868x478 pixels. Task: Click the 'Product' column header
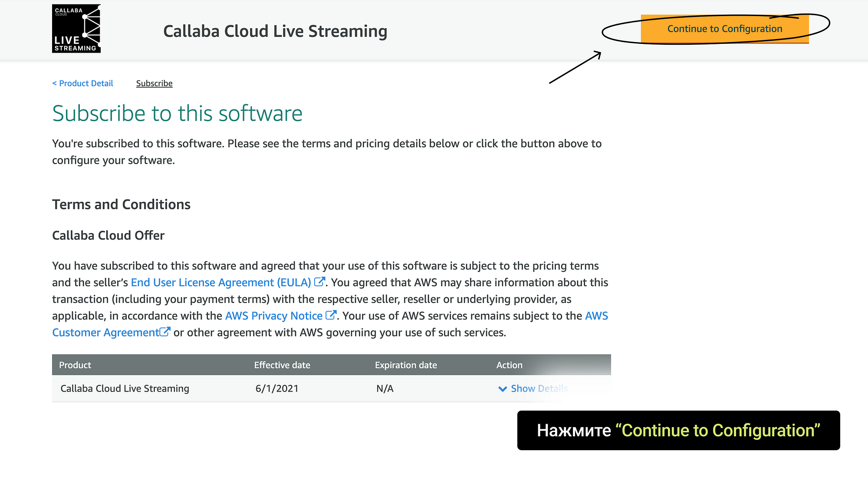click(x=75, y=365)
